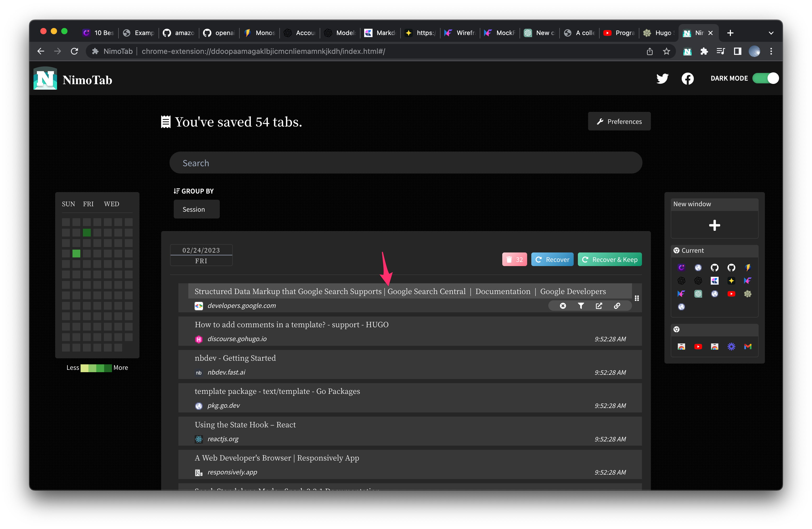Screen dimensions: 812x529
Task: Open a new browser tab
Action: pyautogui.click(x=730, y=33)
